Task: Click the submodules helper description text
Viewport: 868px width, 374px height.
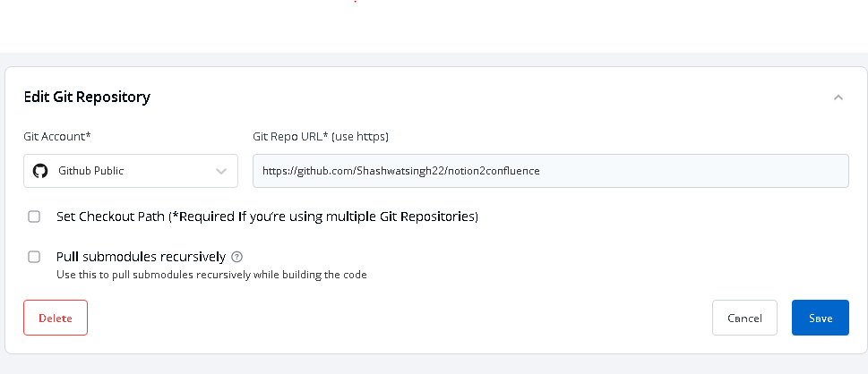Action: [211, 275]
